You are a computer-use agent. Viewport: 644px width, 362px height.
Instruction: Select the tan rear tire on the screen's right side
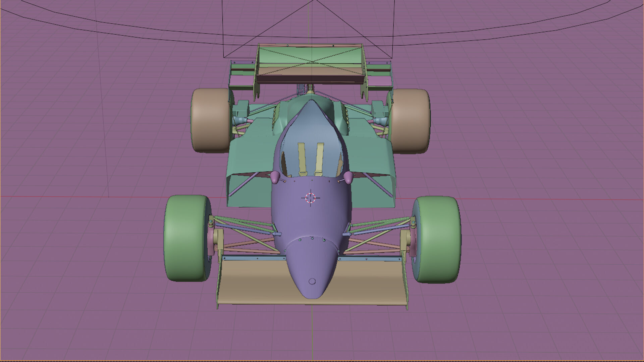[410, 121]
